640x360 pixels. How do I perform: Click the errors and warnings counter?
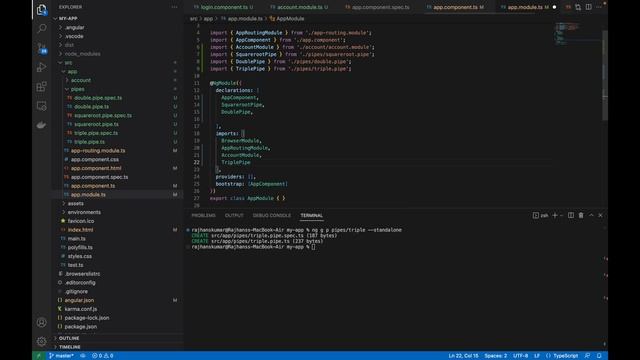[102, 356]
